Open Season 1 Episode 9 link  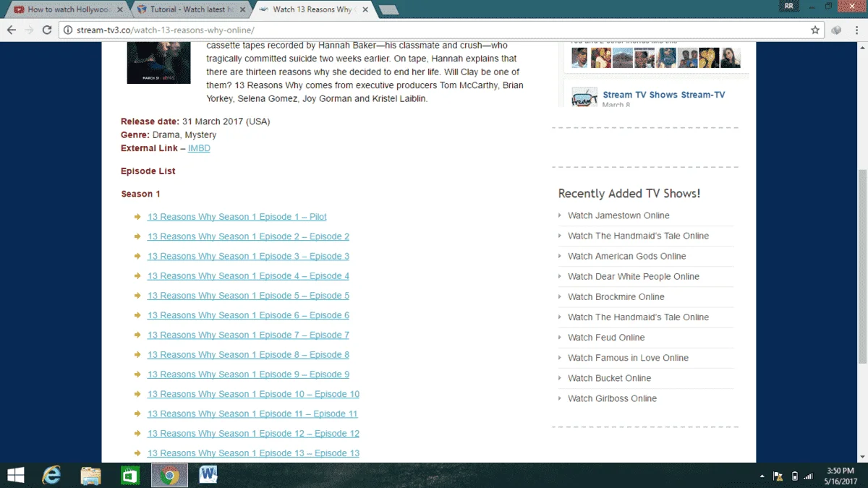[248, 374]
